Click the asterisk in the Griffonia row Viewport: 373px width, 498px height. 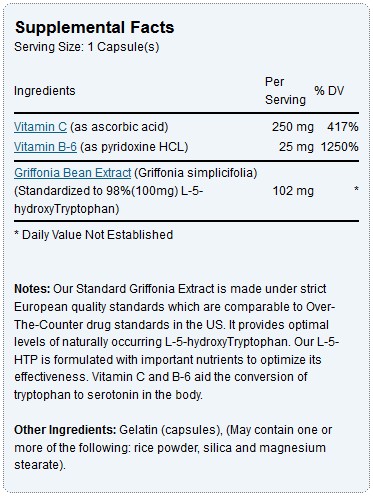tap(356, 190)
